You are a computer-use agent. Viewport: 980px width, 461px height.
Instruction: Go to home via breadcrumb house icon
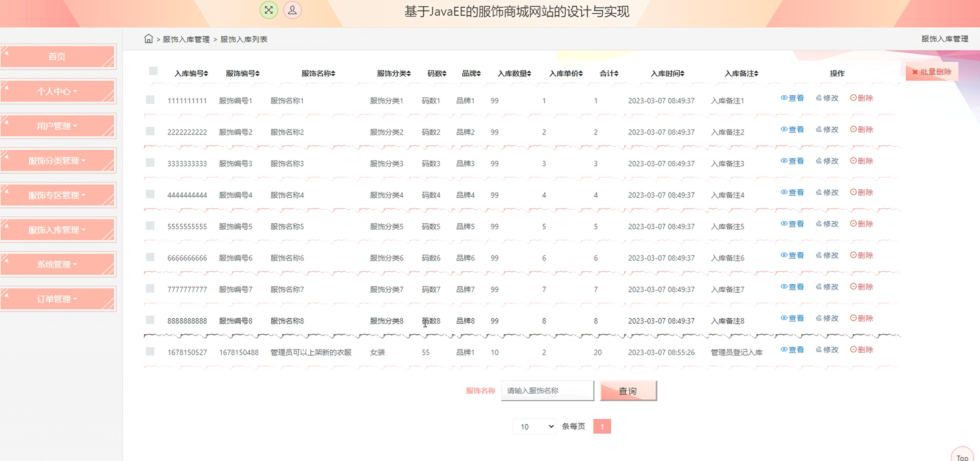click(x=148, y=39)
